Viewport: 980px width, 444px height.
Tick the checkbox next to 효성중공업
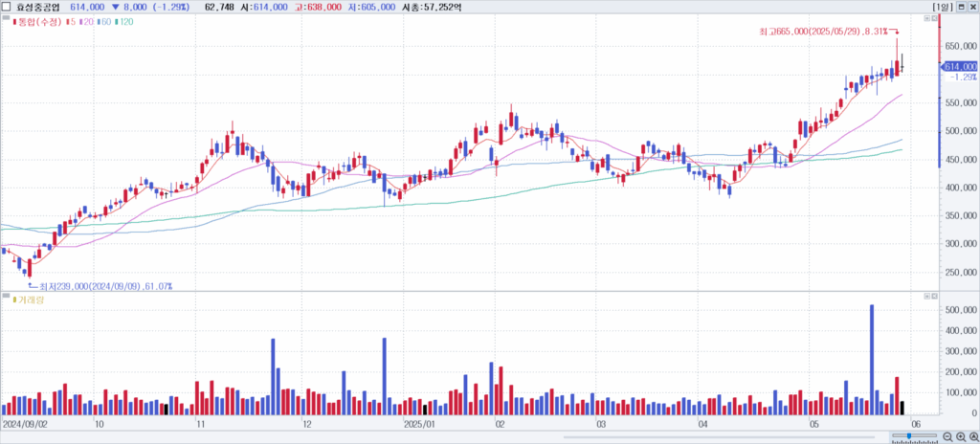coord(7,7)
